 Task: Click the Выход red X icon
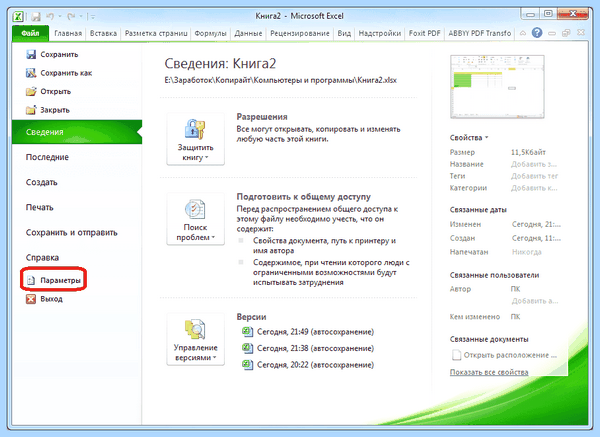tap(31, 299)
